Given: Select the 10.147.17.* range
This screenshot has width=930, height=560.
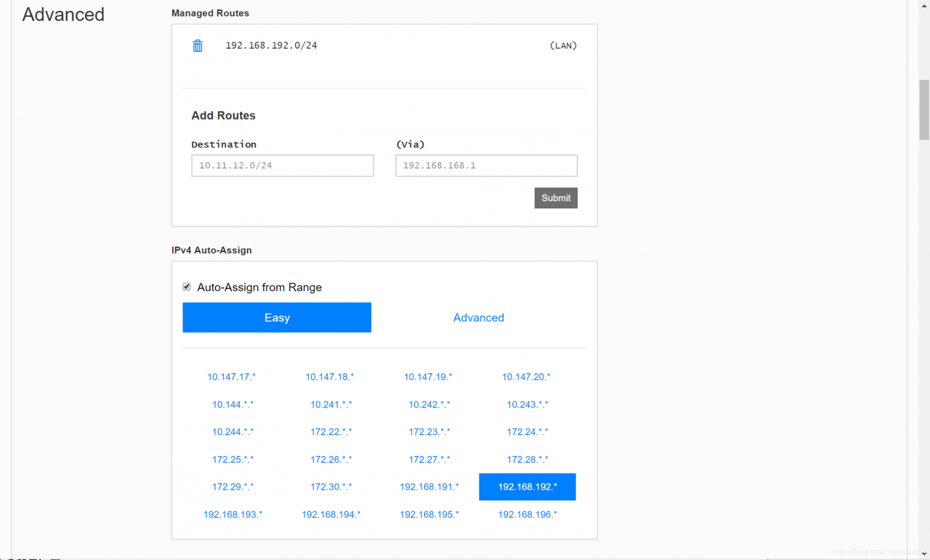Looking at the screenshot, I should click(232, 377).
